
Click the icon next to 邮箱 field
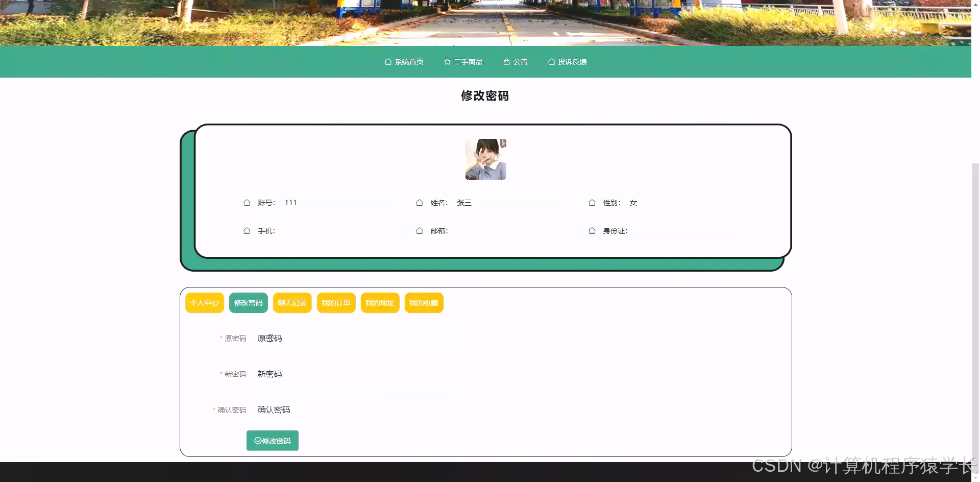coord(420,231)
